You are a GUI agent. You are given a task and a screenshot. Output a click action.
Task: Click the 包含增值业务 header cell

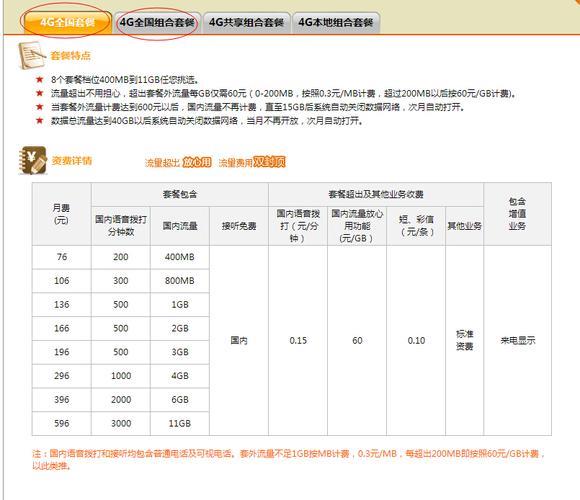coord(517,214)
